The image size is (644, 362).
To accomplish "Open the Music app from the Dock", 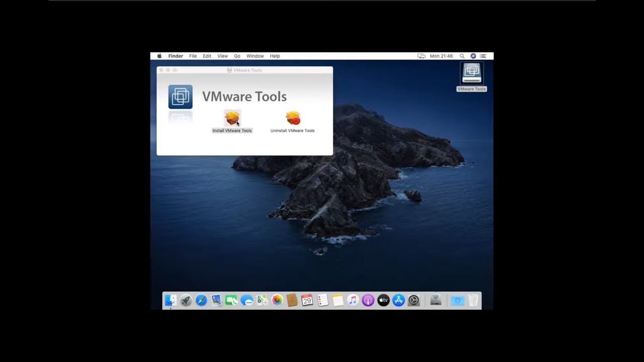I will 353,300.
